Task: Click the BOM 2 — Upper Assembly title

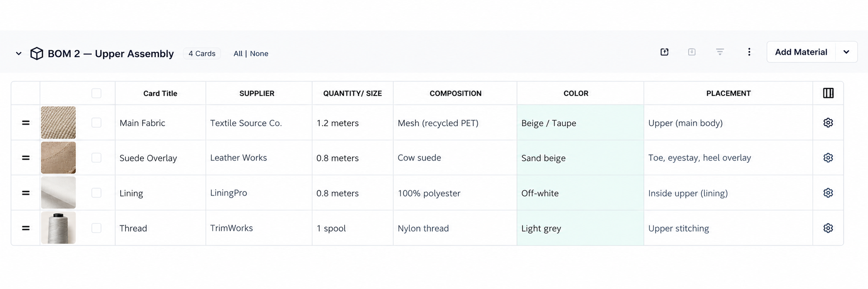Action: tap(111, 54)
